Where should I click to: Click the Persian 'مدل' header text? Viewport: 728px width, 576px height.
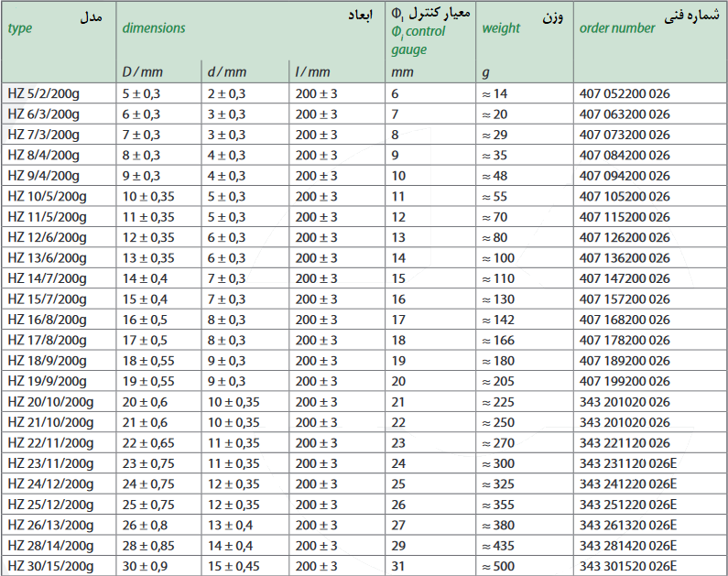tap(91, 17)
